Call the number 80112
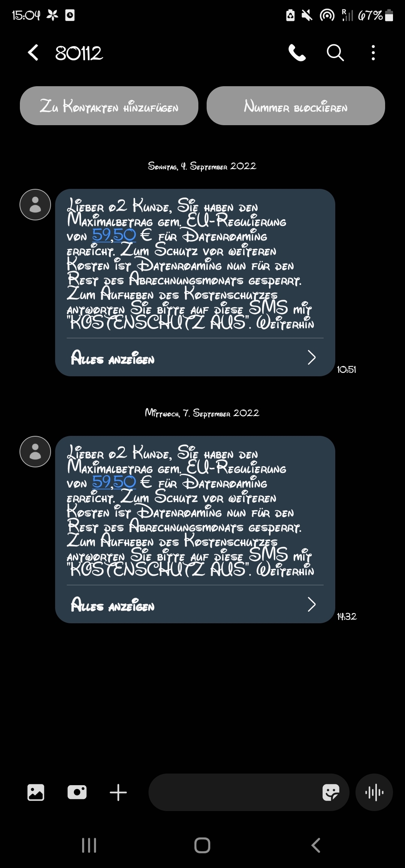The image size is (405, 868). click(x=297, y=52)
